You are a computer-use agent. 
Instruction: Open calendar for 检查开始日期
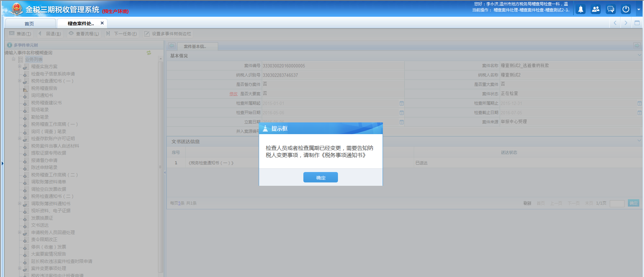click(402, 113)
